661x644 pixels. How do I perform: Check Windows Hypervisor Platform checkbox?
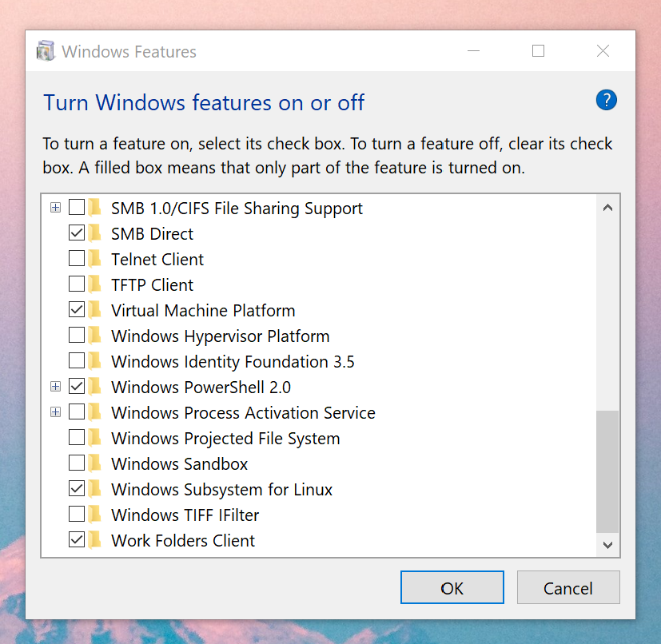pyautogui.click(x=77, y=336)
